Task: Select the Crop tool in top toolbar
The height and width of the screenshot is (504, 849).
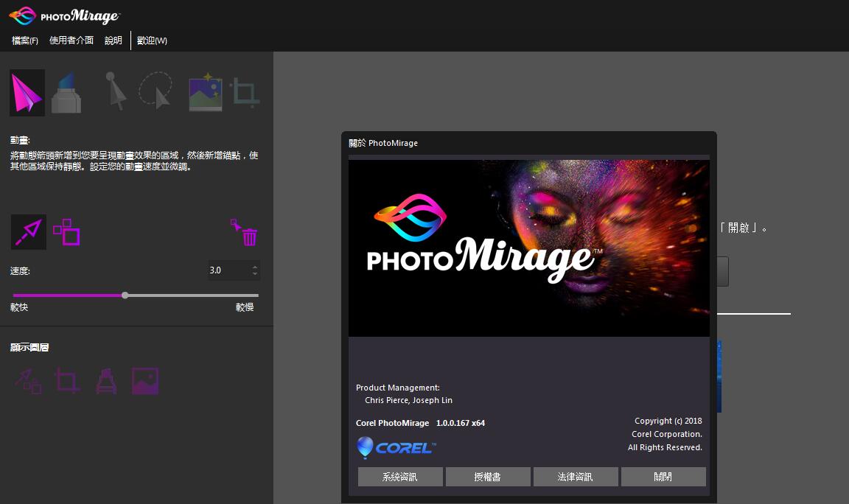Action: pos(245,92)
